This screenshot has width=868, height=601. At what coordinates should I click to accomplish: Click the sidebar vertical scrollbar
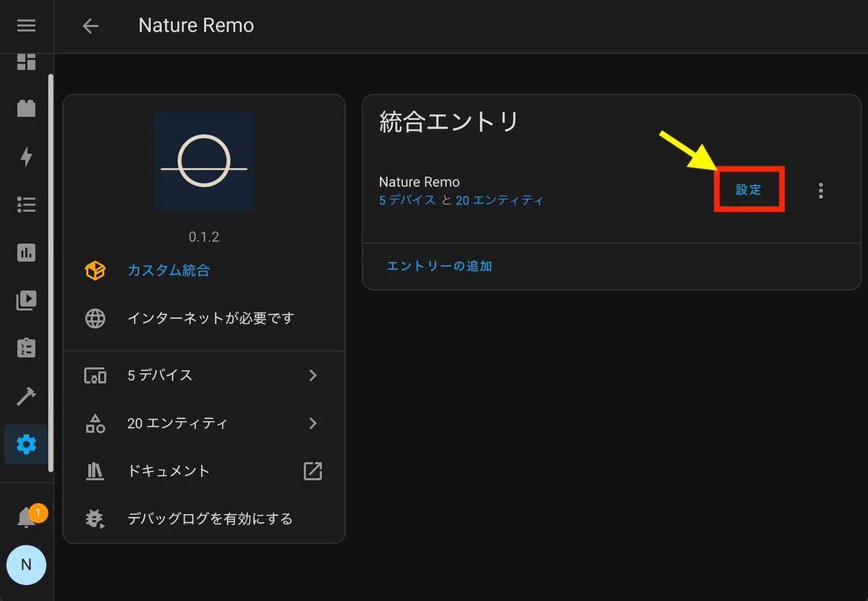pos(51,272)
